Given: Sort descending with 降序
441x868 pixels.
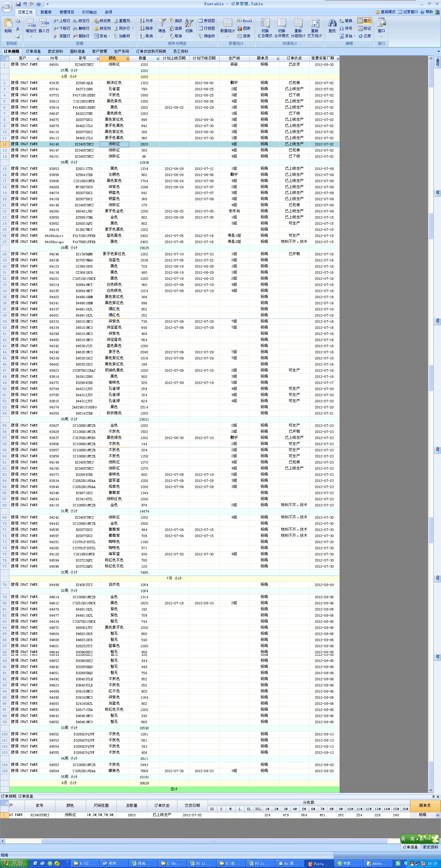Looking at the screenshot, I should pyautogui.click(x=146, y=28).
